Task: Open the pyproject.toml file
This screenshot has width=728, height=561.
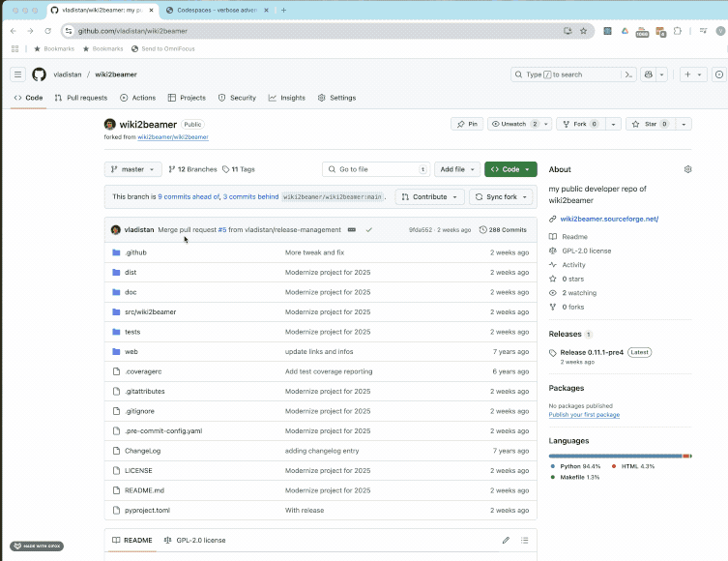Action: [147, 511]
